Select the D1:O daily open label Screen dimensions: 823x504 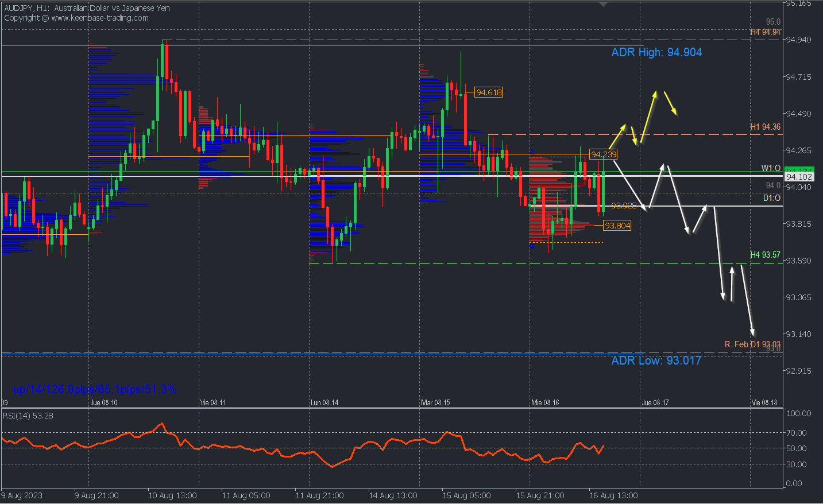(x=772, y=198)
